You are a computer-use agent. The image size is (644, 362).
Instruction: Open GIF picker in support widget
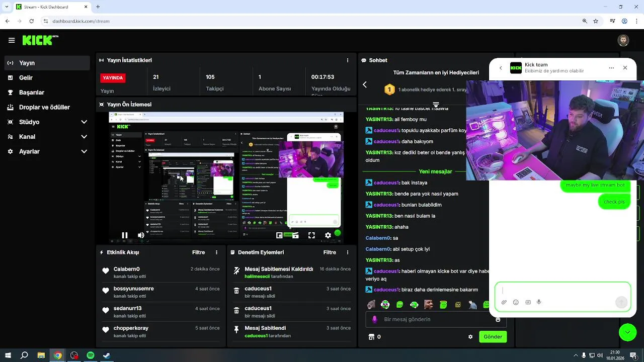[x=528, y=302]
